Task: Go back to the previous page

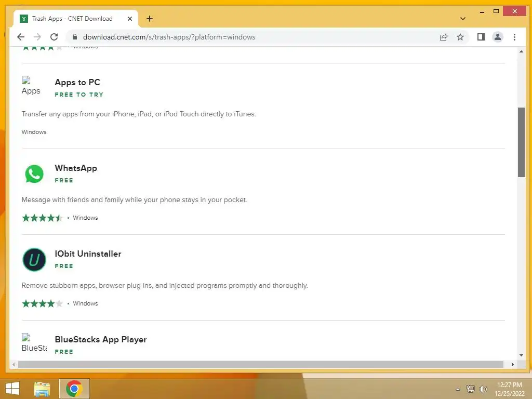Action: (21, 37)
